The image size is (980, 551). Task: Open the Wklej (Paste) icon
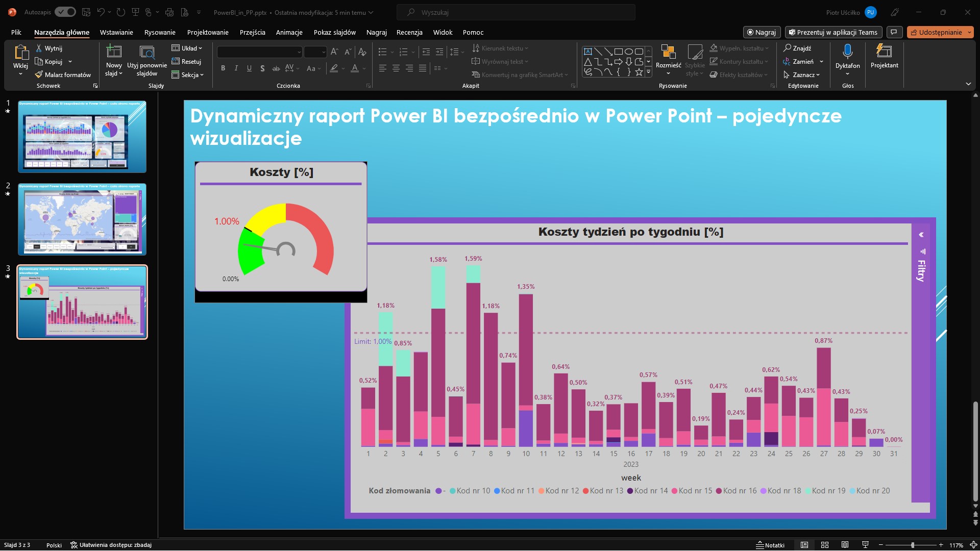click(x=21, y=52)
